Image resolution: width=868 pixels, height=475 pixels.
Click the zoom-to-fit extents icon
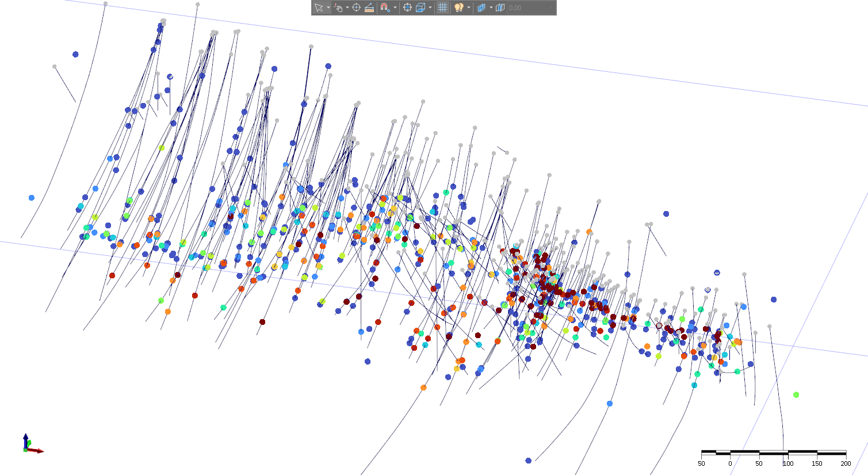(x=407, y=7)
